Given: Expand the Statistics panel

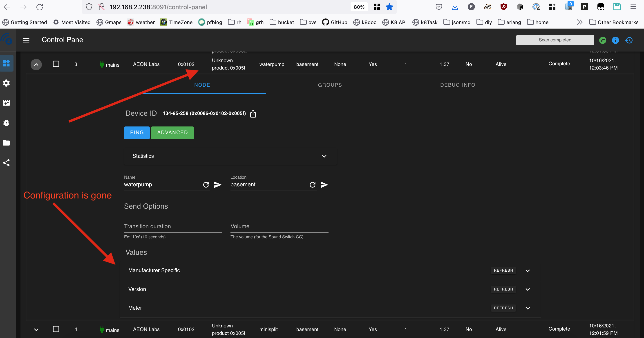Looking at the screenshot, I should pyautogui.click(x=324, y=156).
